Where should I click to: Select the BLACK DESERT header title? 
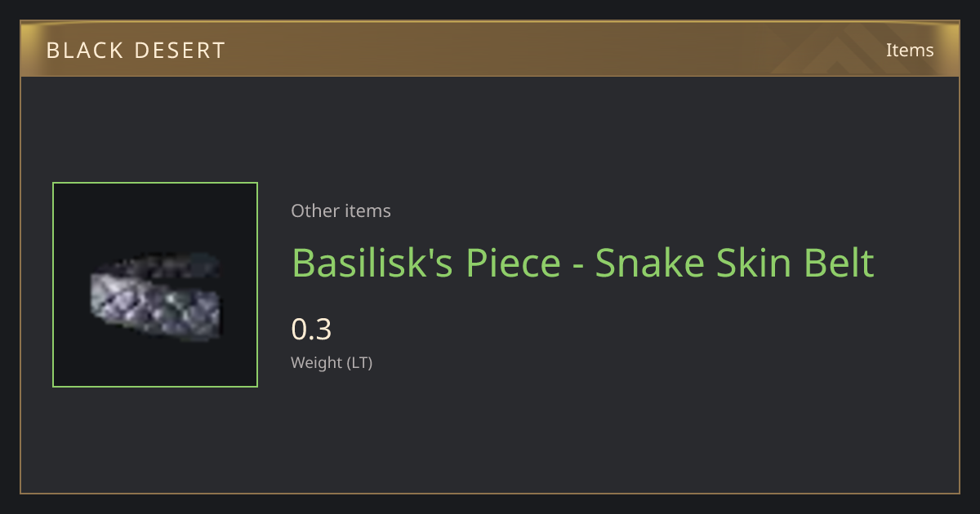[136, 51]
